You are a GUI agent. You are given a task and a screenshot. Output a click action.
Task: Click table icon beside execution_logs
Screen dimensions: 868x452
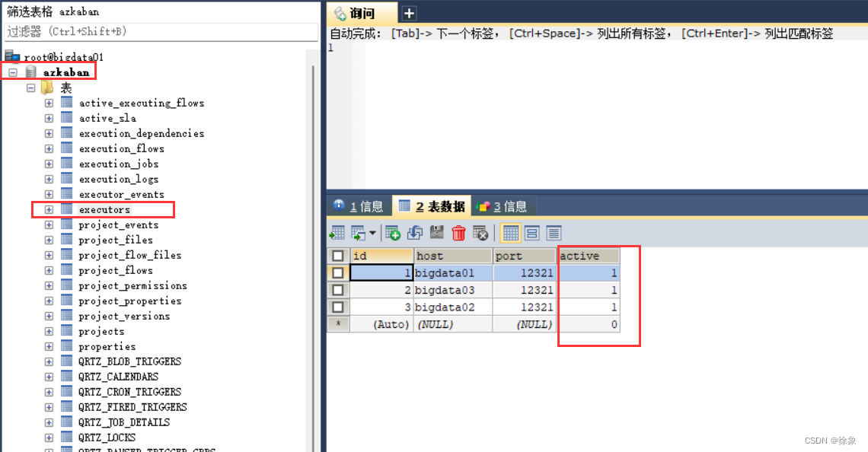[67, 179]
